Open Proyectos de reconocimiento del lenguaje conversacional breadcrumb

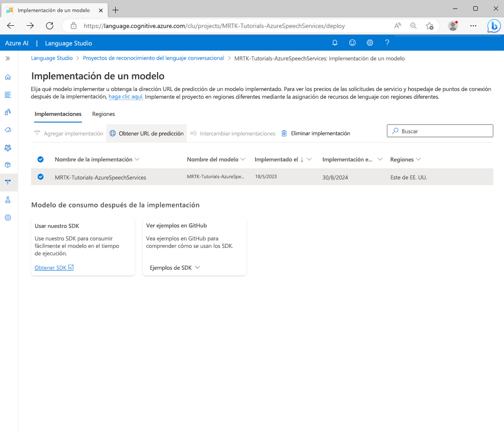coord(154,58)
